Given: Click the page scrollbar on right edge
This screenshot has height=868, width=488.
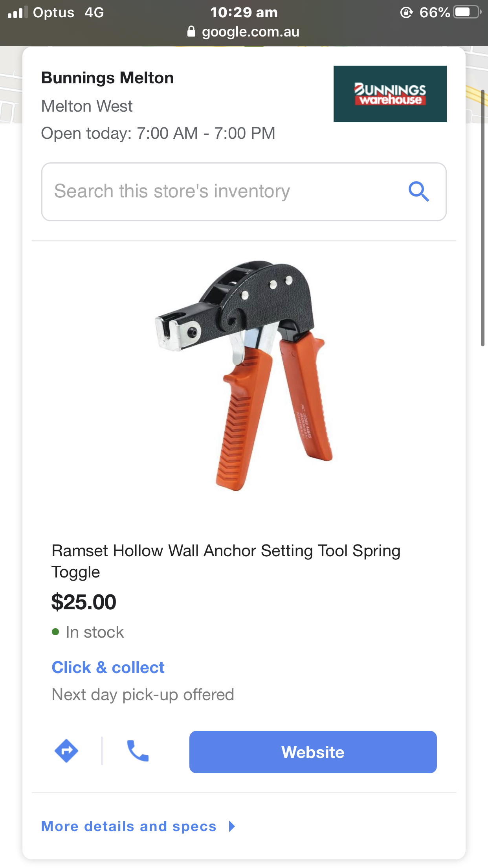Looking at the screenshot, I should (482, 218).
